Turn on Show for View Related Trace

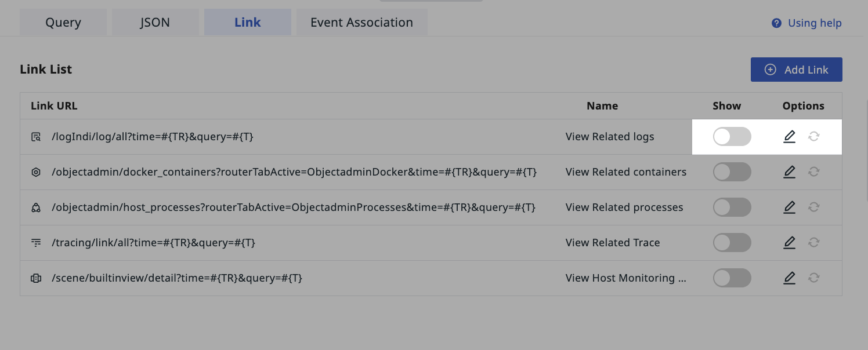732,243
